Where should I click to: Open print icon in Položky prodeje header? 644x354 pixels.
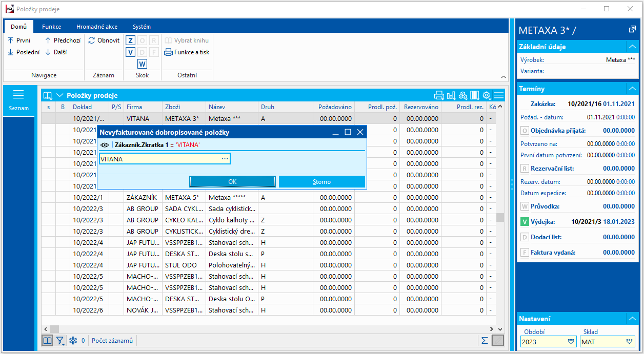click(439, 95)
